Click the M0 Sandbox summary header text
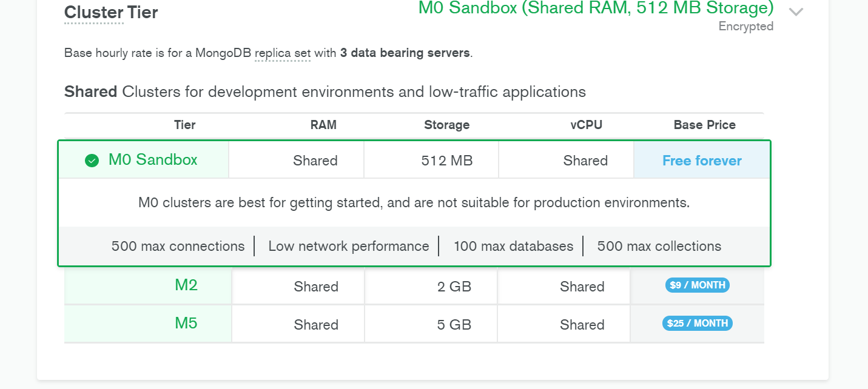The image size is (868, 389). (x=596, y=8)
